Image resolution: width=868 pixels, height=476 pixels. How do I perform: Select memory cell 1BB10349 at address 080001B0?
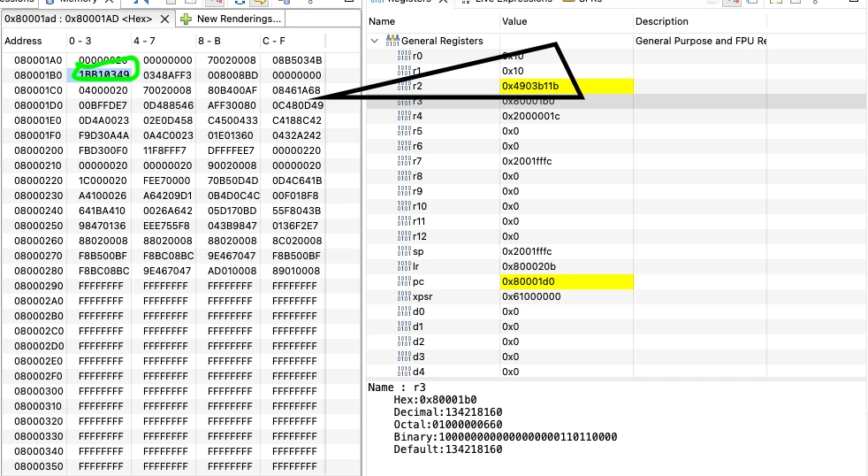pyautogui.click(x=103, y=75)
